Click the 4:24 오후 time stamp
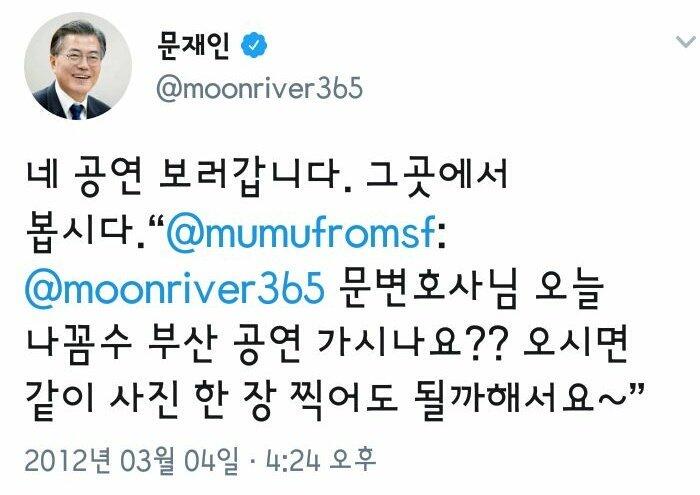 [x=321, y=460]
